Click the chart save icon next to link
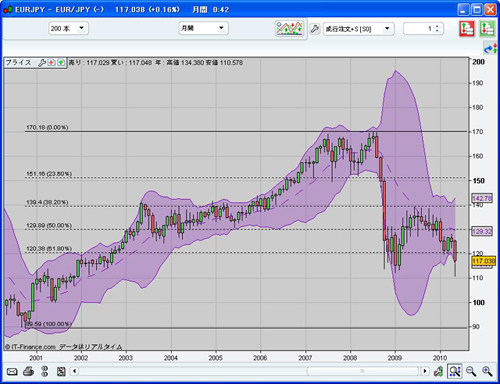 point(61,371)
